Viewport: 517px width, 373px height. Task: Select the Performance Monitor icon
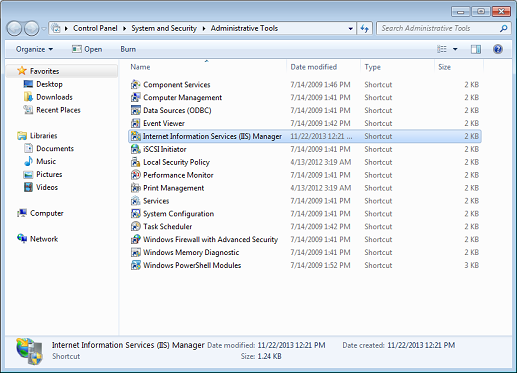[135, 175]
